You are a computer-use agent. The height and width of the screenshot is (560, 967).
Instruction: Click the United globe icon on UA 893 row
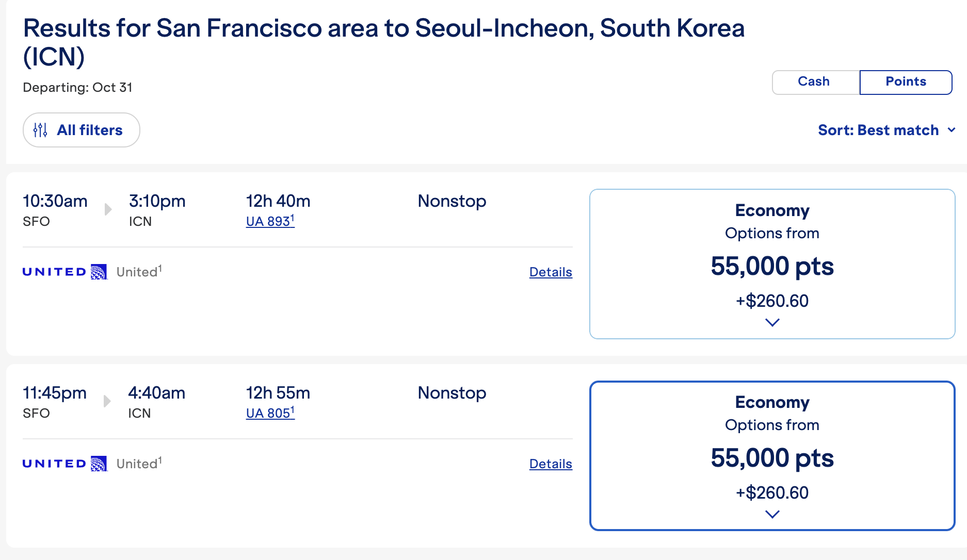click(x=99, y=272)
